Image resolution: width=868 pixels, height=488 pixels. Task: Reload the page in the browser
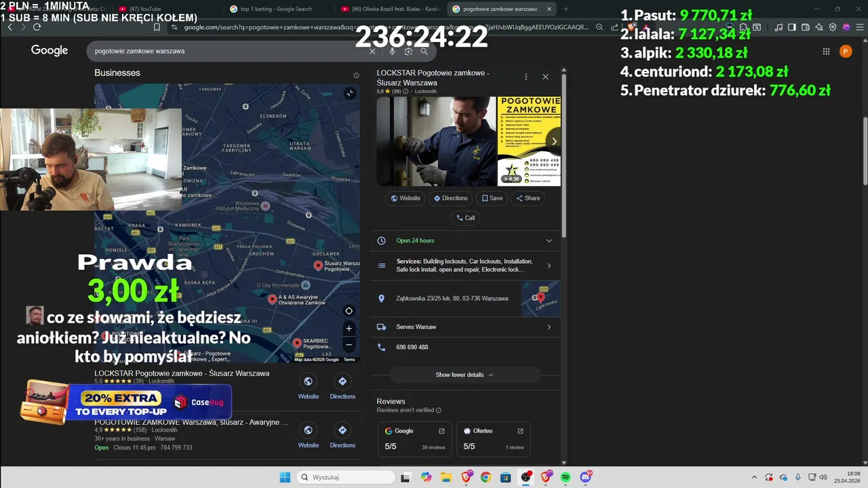pyautogui.click(x=37, y=27)
